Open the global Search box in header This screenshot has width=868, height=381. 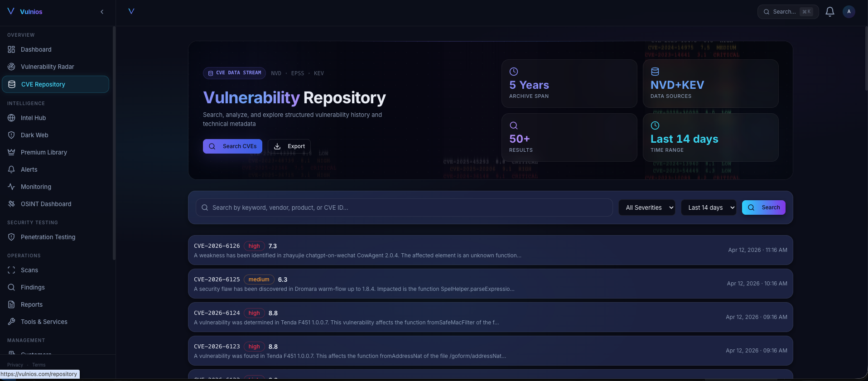[788, 12]
